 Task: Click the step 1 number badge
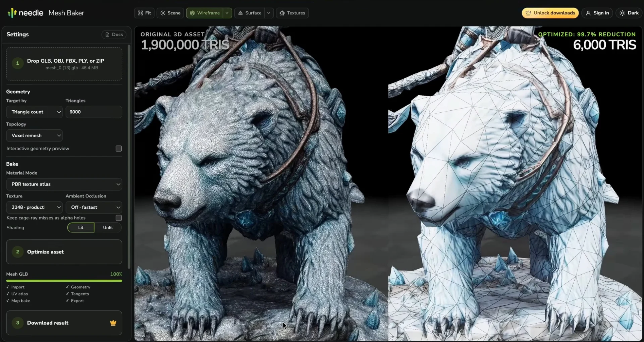click(18, 63)
